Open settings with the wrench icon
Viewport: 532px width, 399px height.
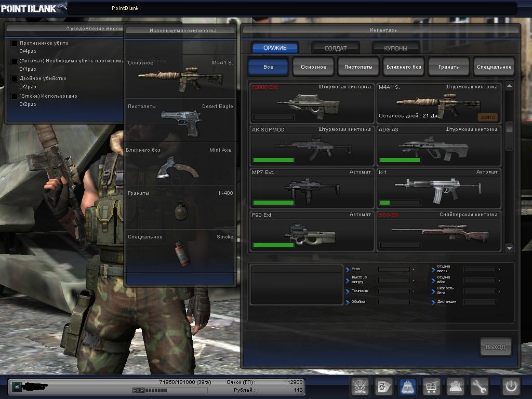point(480,387)
